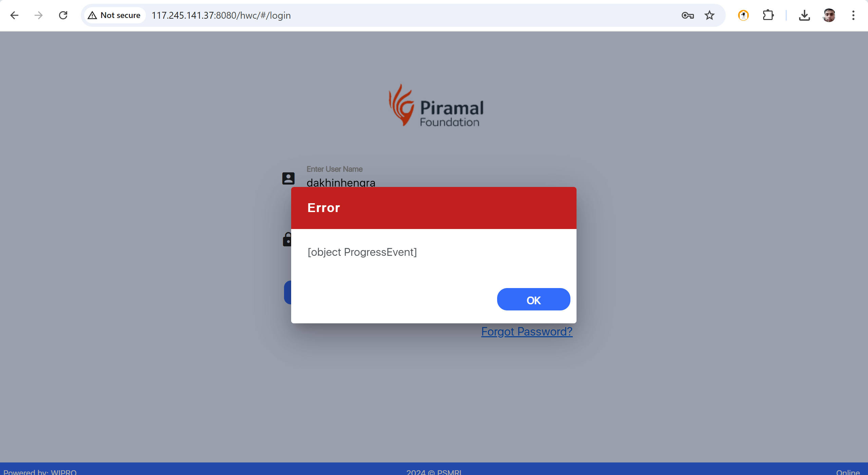
Task: Select the URL address bar text
Action: [x=221, y=15]
